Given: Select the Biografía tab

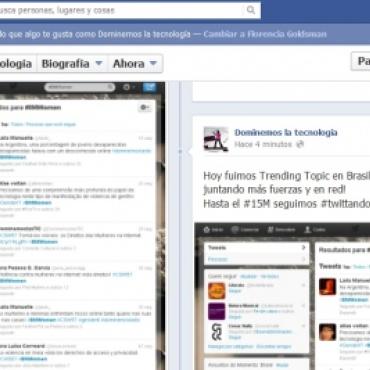Looking at the screenshot, I should tap(66, 63).
